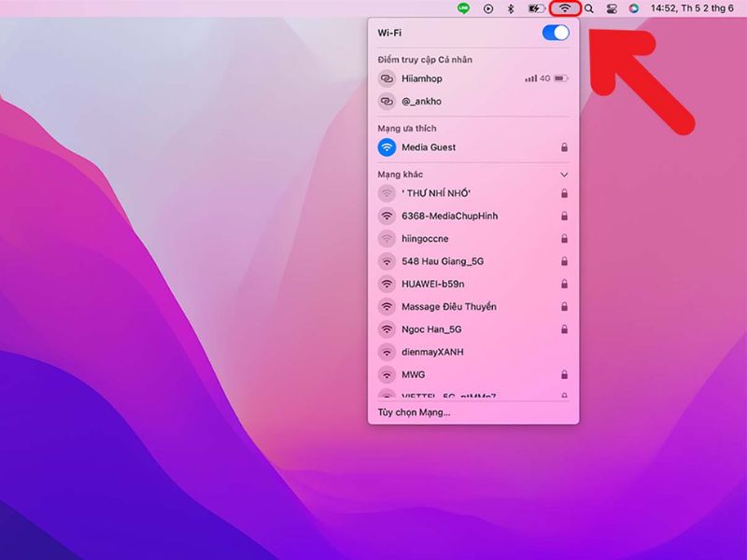747x560 pixels.
Task: Click the lock icon for Ngoc Han_5G
Action: pos(565,329)
